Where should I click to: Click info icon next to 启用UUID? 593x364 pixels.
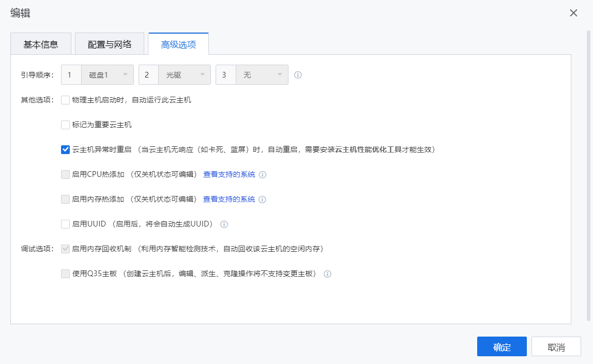[224, 224]
